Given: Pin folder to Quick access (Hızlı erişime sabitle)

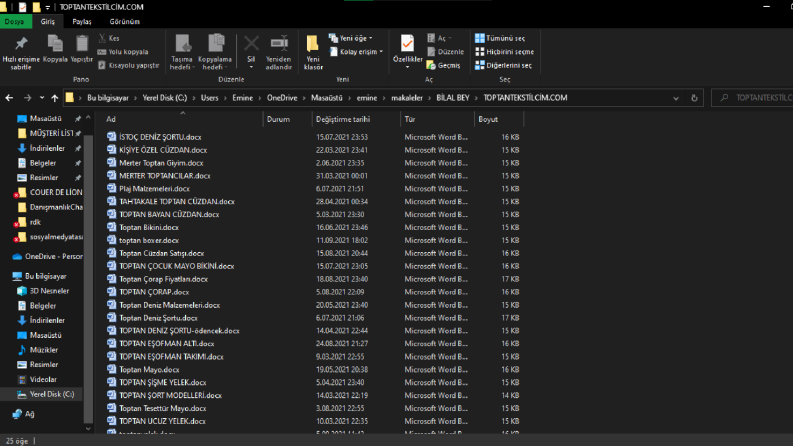Looking at the screenshot, I should 21,53.
